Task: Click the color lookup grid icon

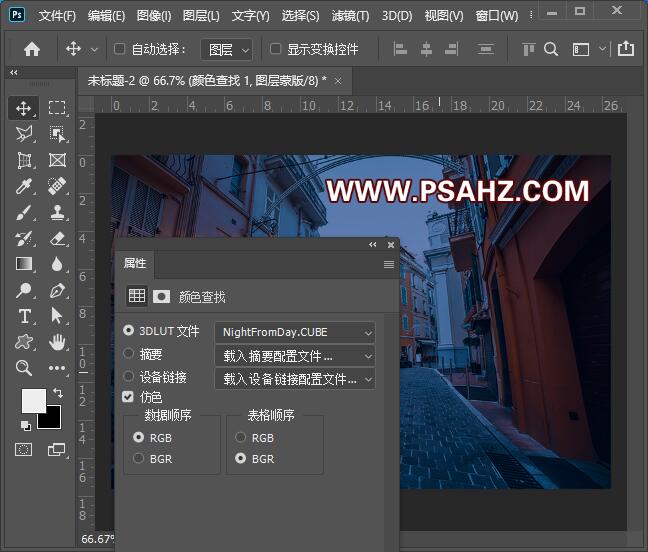Action: [137, 296]
